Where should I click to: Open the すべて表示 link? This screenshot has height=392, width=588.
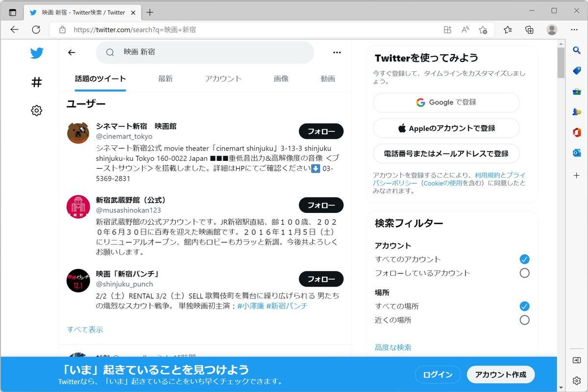click(x=85, y=329)
